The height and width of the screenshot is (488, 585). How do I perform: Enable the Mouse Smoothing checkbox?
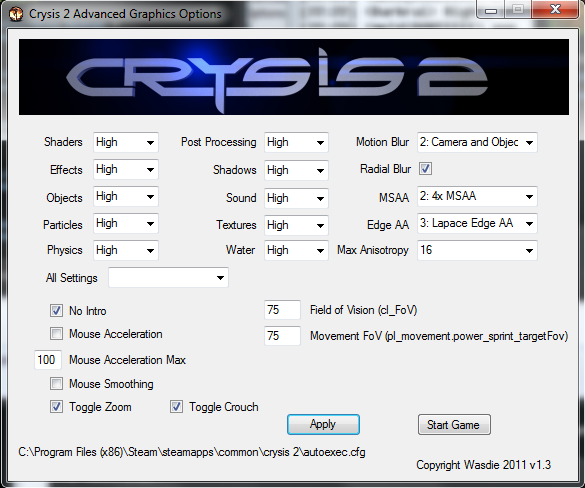[56, 384]
